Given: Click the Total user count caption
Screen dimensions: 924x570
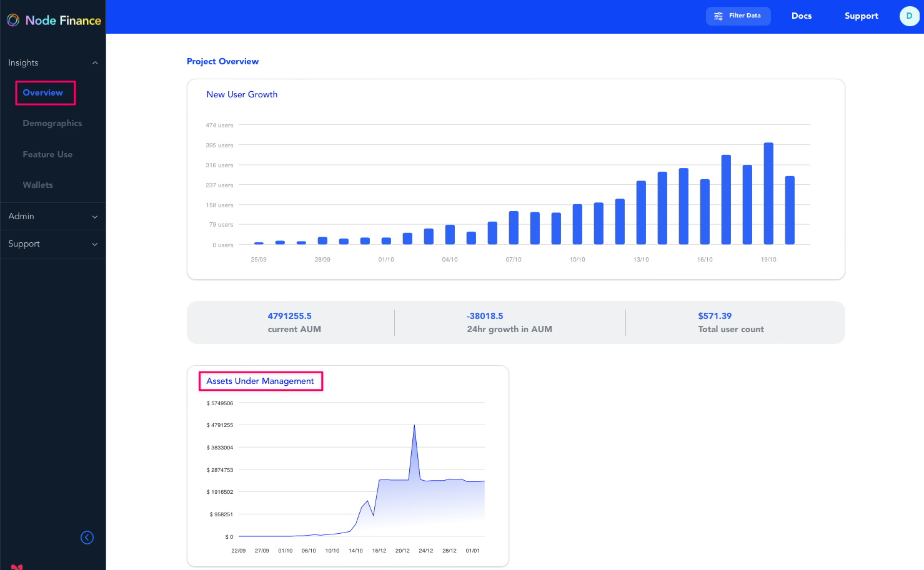Looking at the screenshot, I should [731, 329].
